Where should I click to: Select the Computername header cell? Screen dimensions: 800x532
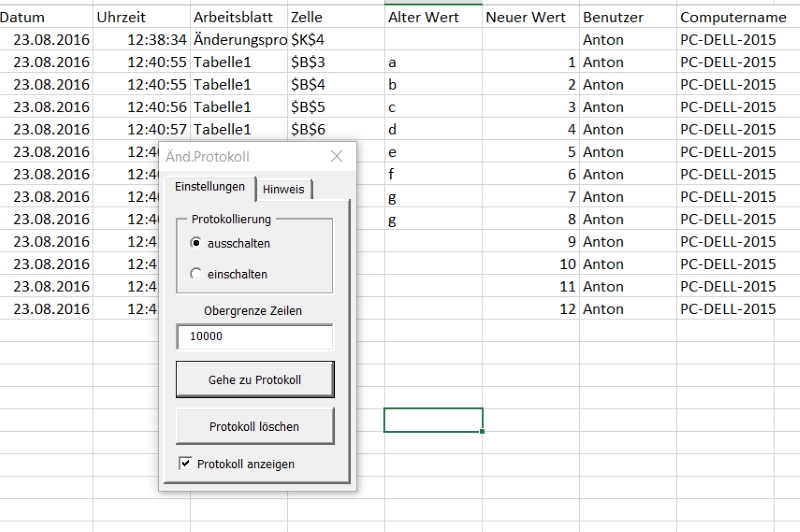pyautogui.click(x=737, y=17)
